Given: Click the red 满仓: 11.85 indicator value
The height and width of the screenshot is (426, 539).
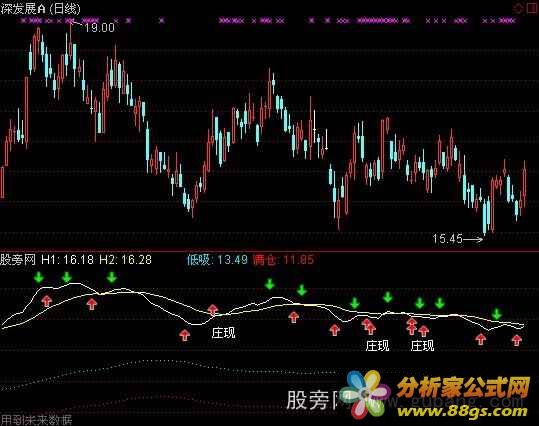Looking at the screenshot, I should coord(283,260).
